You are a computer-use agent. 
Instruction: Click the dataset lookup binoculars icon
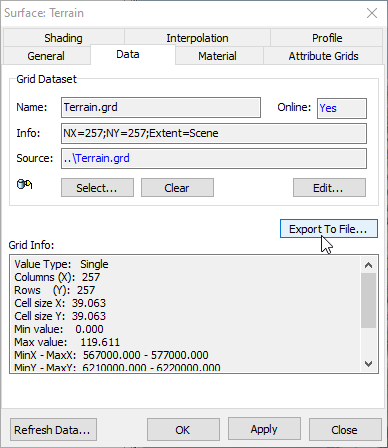click(x=24, y=184)
